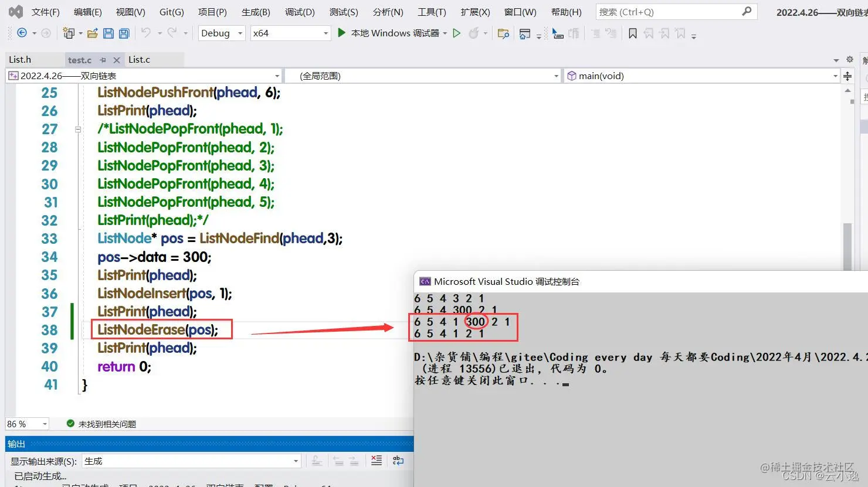
Task: Click line number 38 in the gutter
Action: coord(50,330)
